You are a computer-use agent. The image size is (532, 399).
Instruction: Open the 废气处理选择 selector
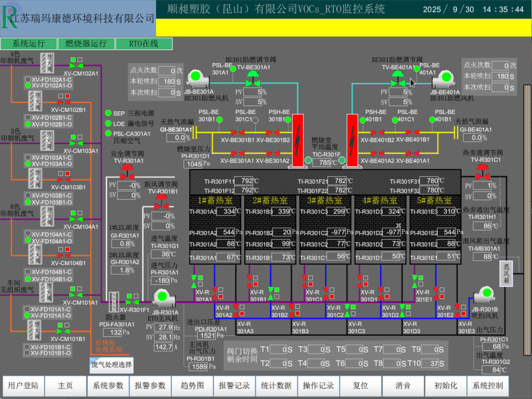112,365
